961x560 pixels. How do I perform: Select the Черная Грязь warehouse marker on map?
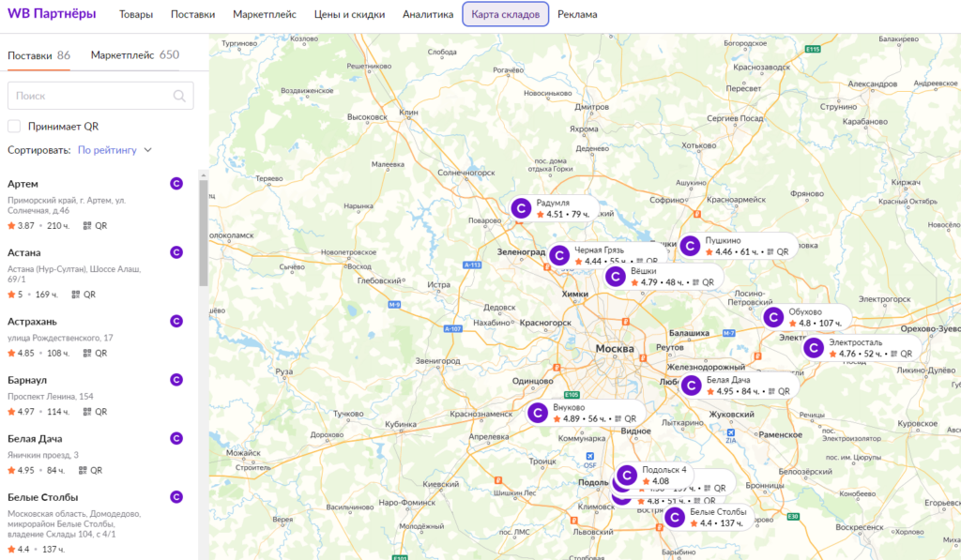[x=559, y=255]
